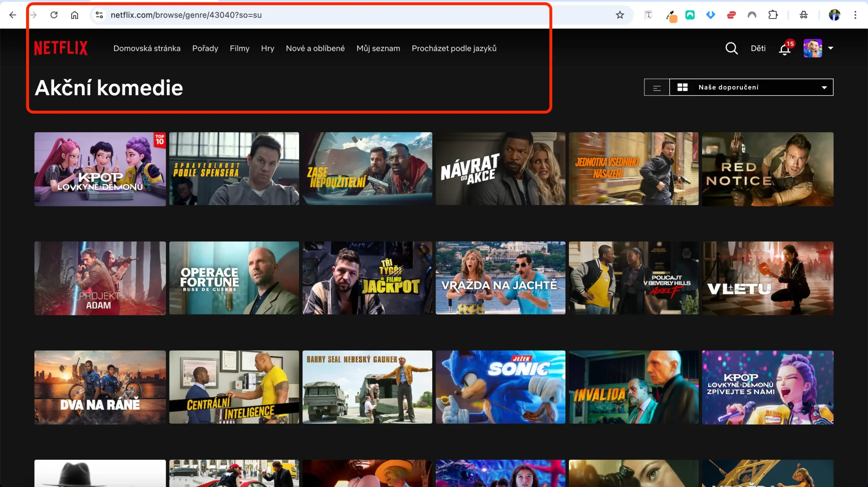
Task: Switch to the Děti profile
Action: [758, 48]
